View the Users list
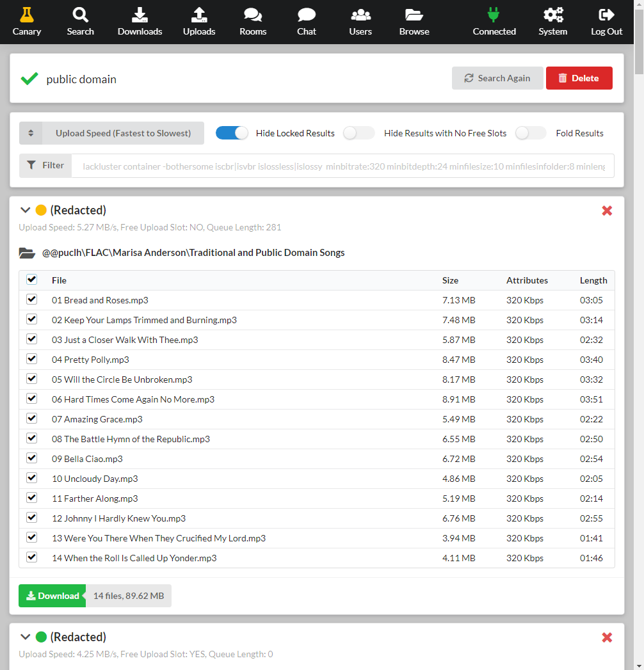644x670 pixels. click(x=360, y=21)
